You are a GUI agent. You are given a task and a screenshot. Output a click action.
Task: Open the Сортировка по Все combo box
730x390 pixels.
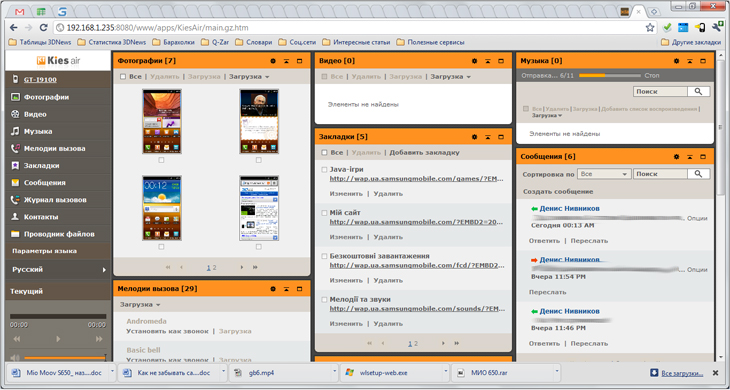pyautogui.click(x=603, y=174)
